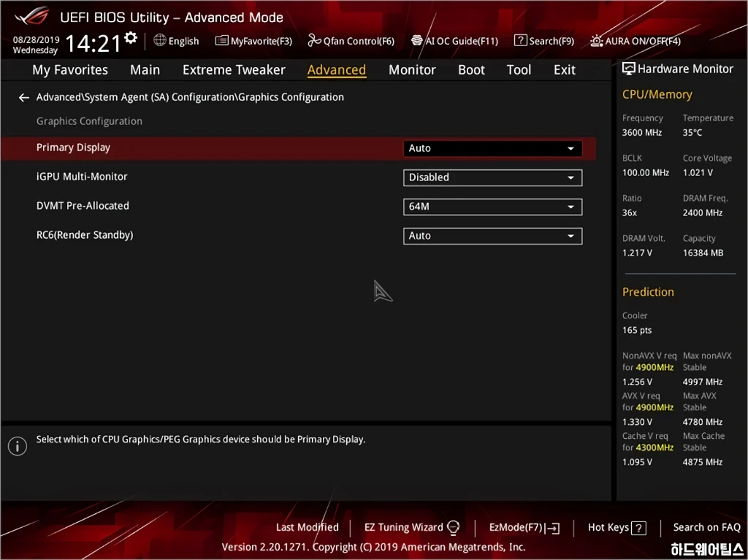Image resolution: width=748 pixels, height=560 pixels.
Task: Toggle AURA ON/OFF(F4)
Action: coord(636,41)
